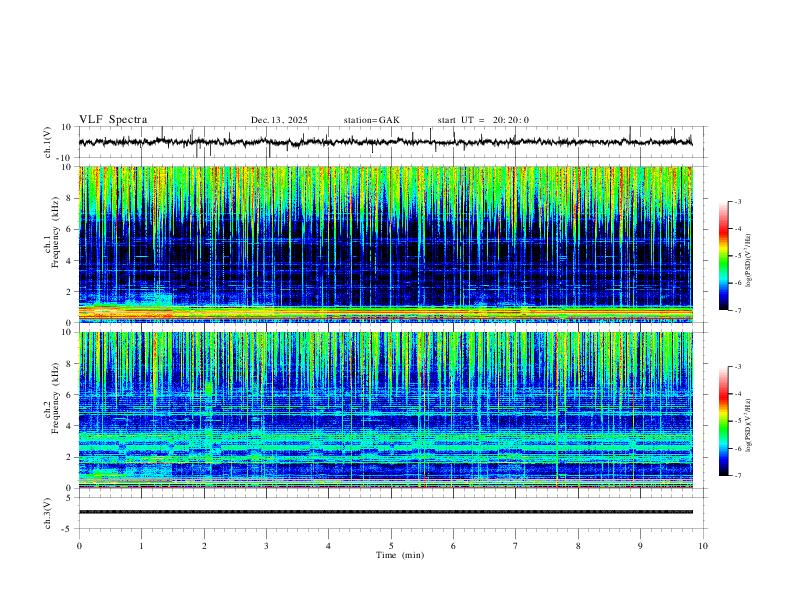Screen dimensions: 792x612
Task: Select the date text "Dec. 13, 2025"
Action: click(x=279, y=120)
